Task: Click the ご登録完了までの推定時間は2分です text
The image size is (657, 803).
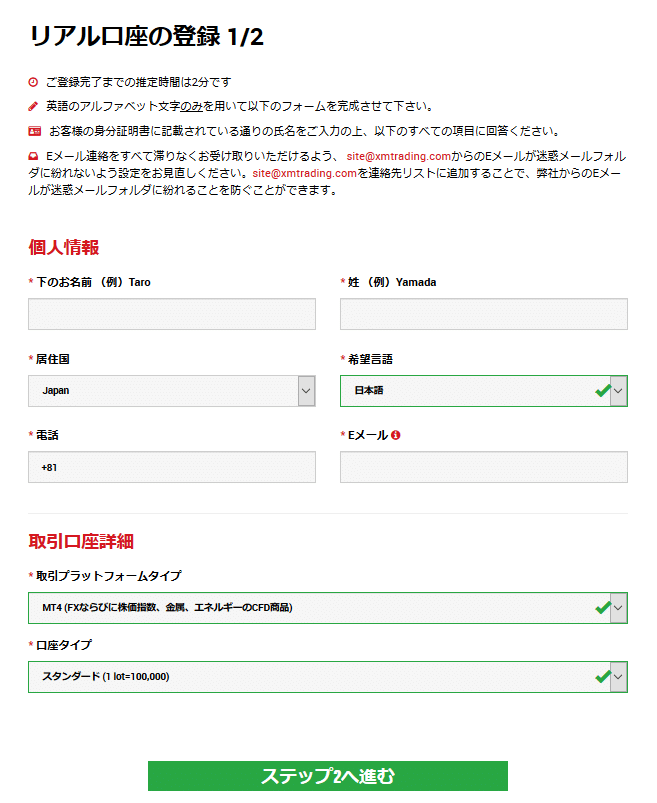Action: [138, 82]
